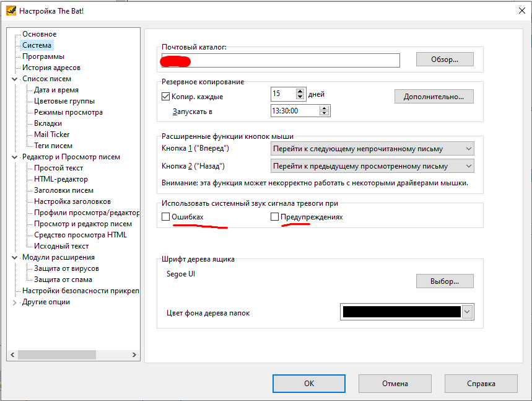
Task: Select Список писем tree item
Action: point(47,79)
